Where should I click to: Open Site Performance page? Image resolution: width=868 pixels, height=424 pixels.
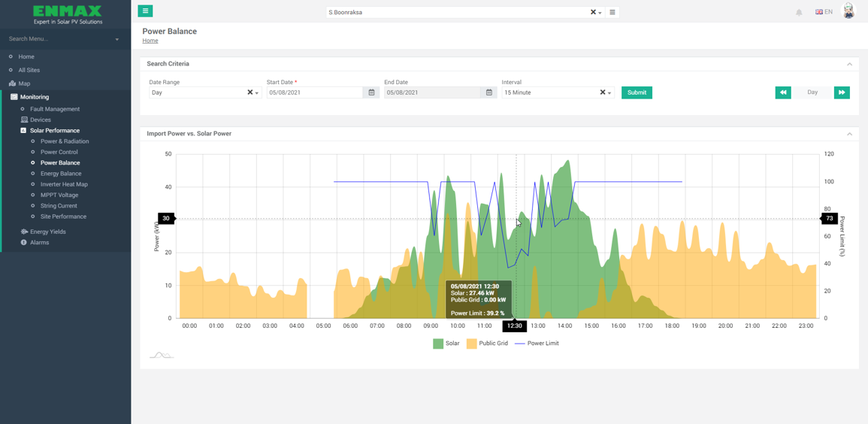click(64, 217)
